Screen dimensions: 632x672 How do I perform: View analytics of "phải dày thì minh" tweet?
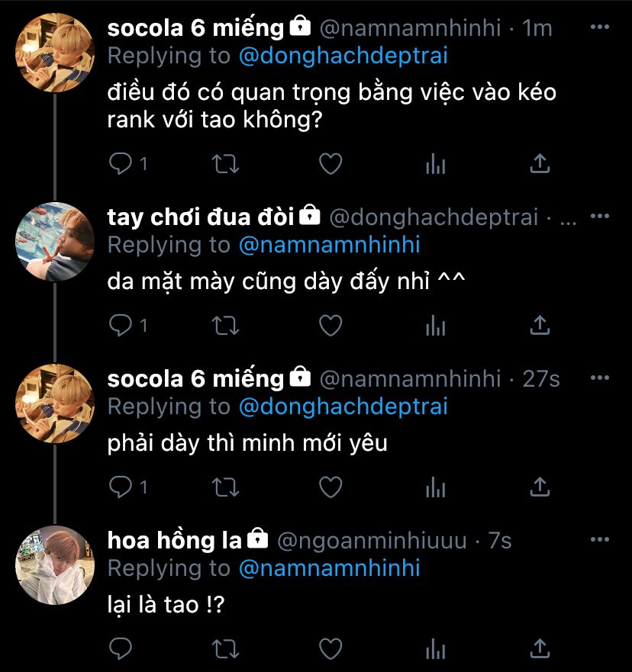pyautogui.click(x=435, y=487)
